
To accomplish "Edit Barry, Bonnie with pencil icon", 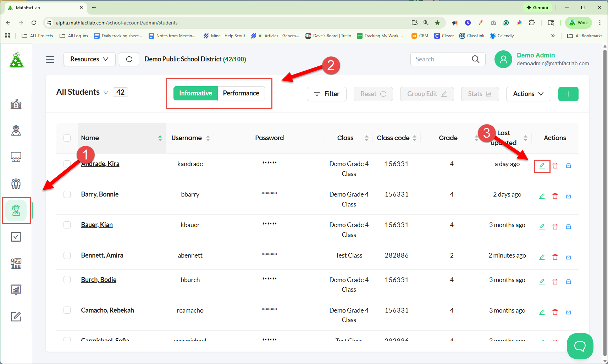I will (x=542, y=196).
